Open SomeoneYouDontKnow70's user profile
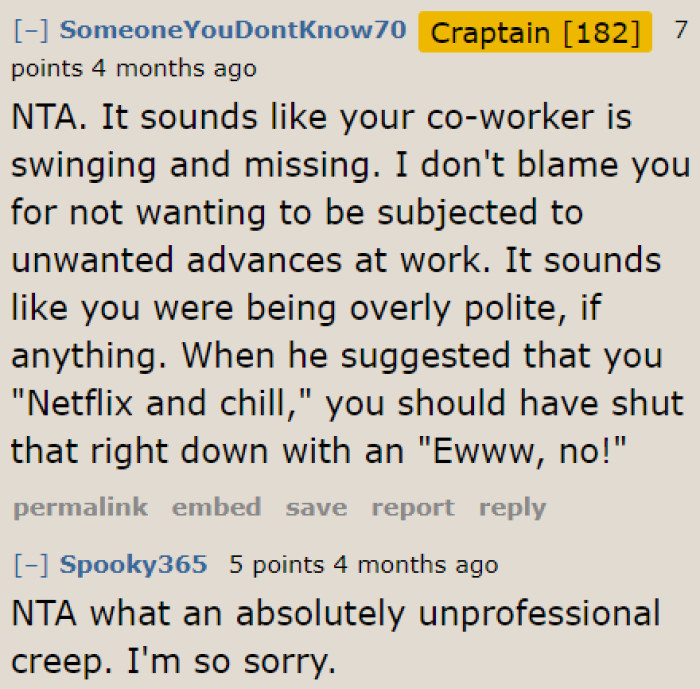 233,30
